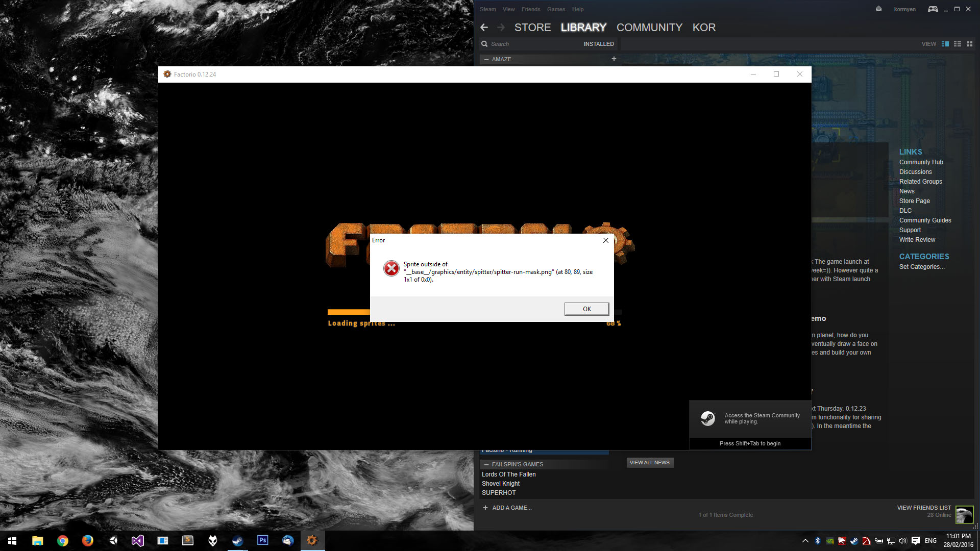Click Bluetooth tray icon

(x=817, y=541)
